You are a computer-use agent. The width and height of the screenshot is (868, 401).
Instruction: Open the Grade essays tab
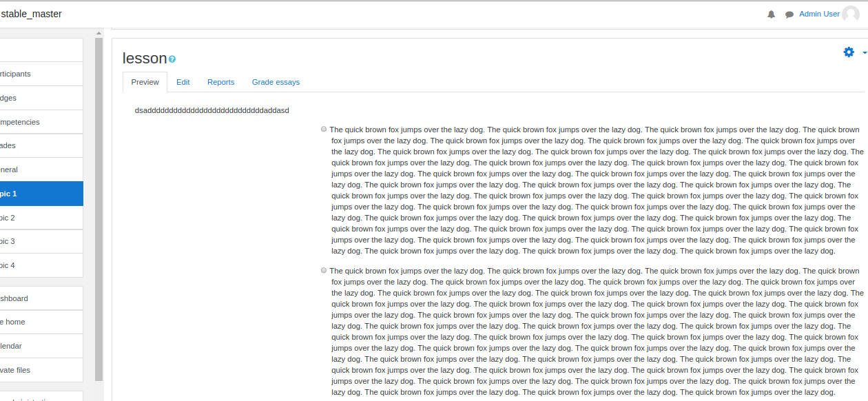(x=276, y=82)
